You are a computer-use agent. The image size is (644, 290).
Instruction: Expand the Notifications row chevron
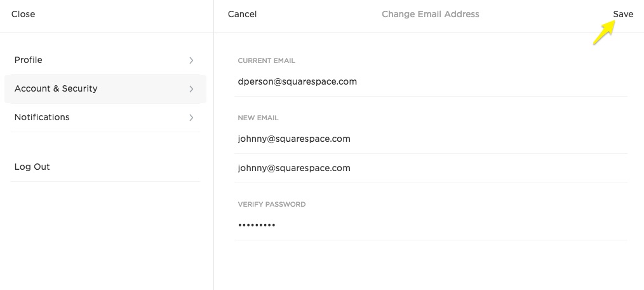(191, 118)
